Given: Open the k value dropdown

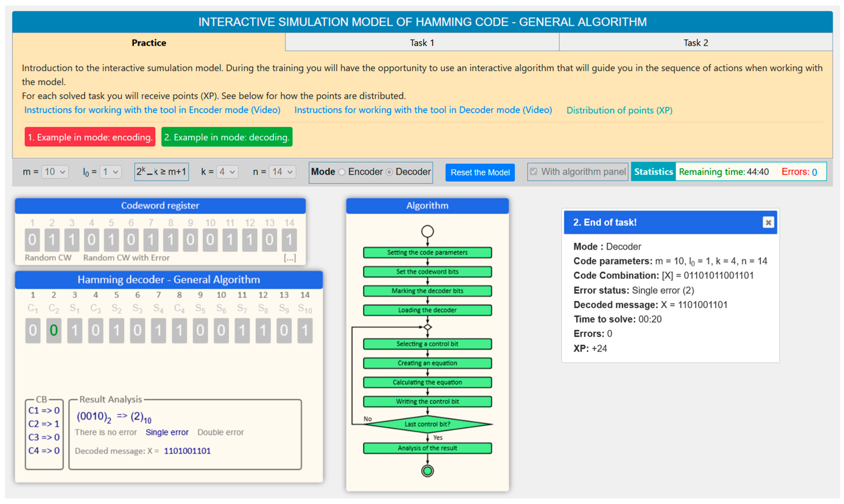Looking at the screenshot, I should click(x=227, y=172).
